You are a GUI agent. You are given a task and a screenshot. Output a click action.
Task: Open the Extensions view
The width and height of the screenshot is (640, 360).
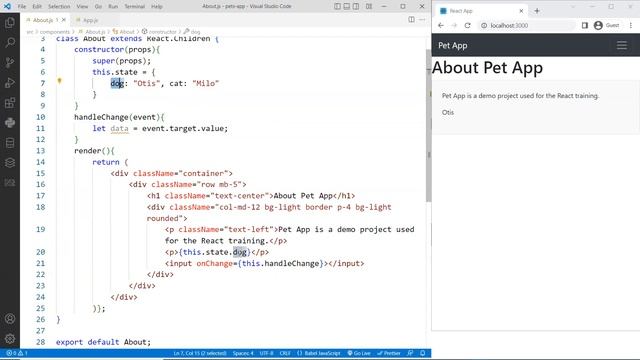pos(10,103)
